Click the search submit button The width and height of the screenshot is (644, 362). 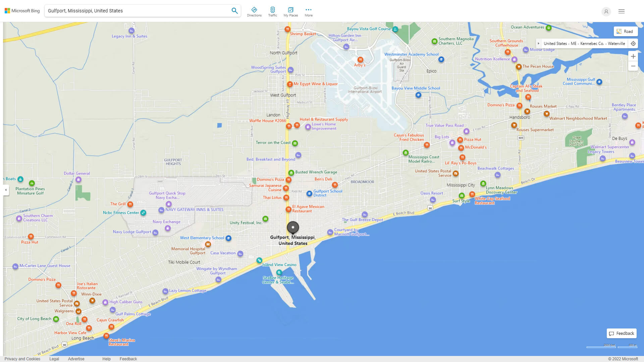(234, 11)
